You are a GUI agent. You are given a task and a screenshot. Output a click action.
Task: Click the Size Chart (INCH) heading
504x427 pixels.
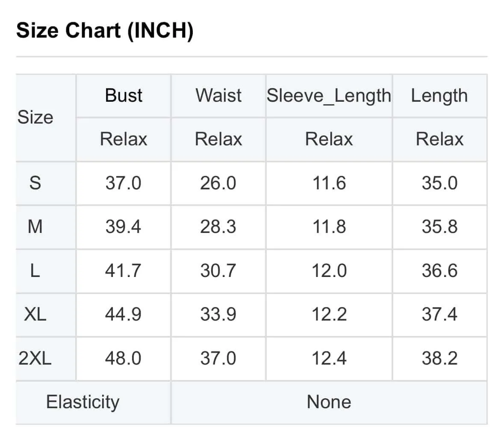(x=105, y=31)
